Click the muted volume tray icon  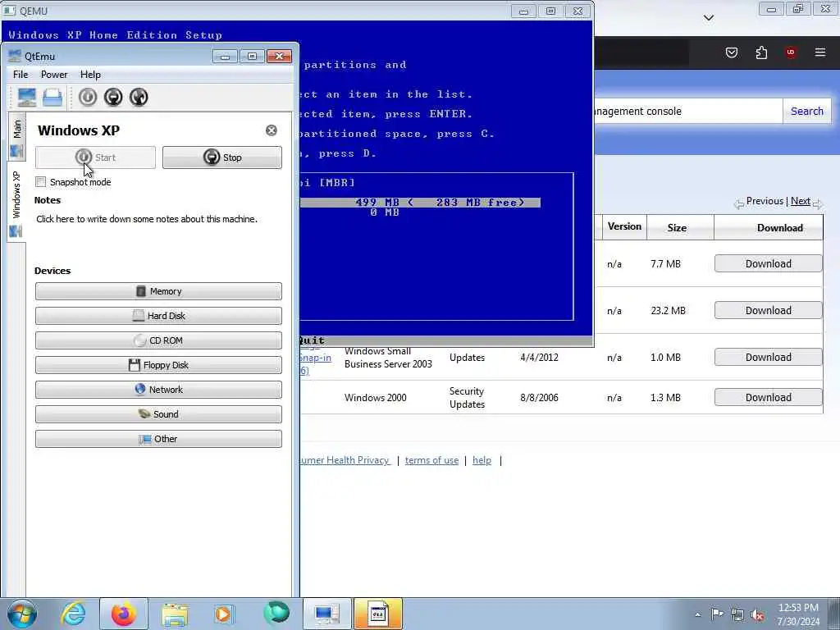click(x=757, y=614)
